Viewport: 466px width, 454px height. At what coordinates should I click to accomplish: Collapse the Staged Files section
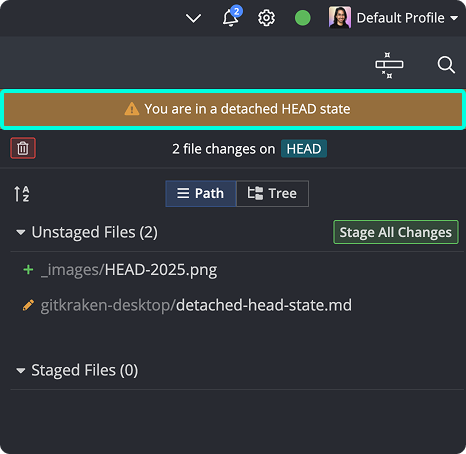click(x=21, y=370)
